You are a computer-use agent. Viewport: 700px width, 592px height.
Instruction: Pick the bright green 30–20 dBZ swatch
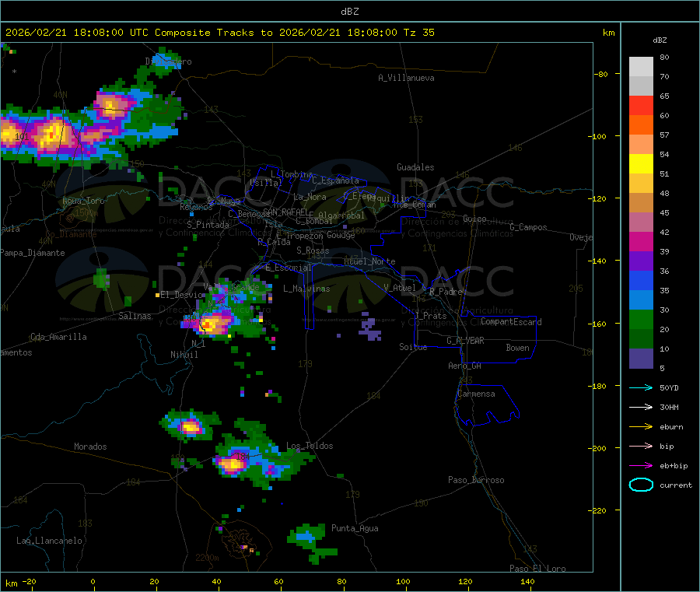coord(641,320)
